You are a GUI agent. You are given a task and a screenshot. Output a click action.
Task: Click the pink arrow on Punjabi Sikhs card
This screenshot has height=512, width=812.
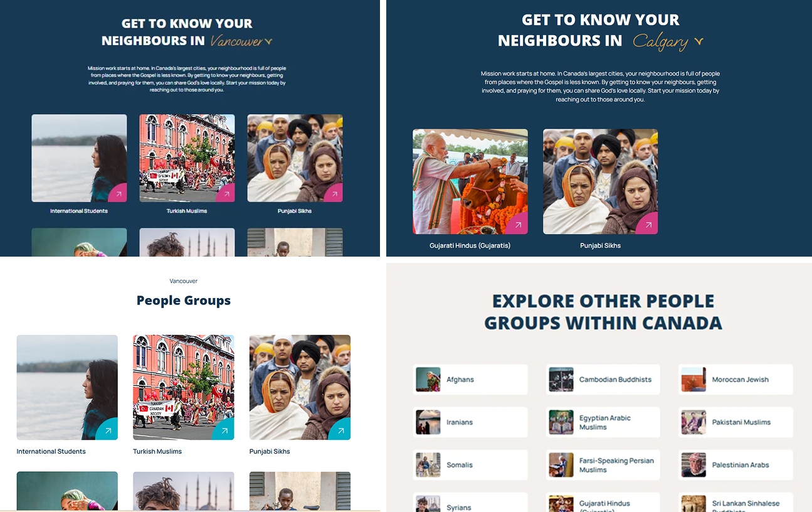click(x=334, y=193)
